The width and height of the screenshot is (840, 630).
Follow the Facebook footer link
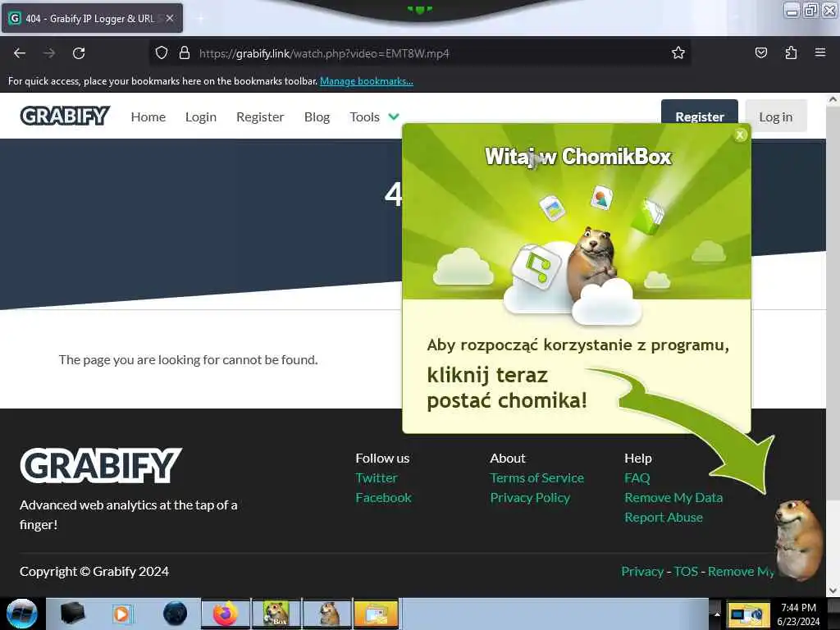click(x=383, y=498)
